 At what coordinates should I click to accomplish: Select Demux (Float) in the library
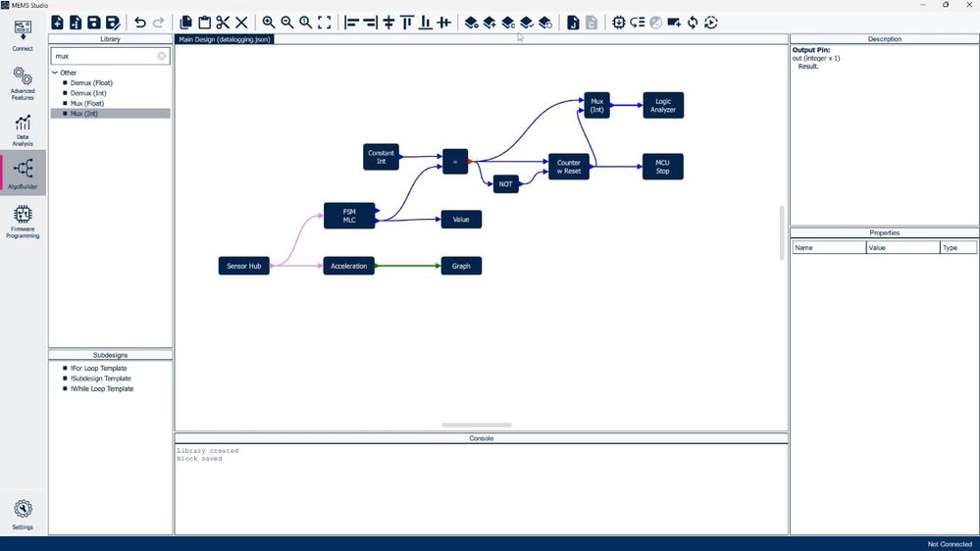coord(91,82)
